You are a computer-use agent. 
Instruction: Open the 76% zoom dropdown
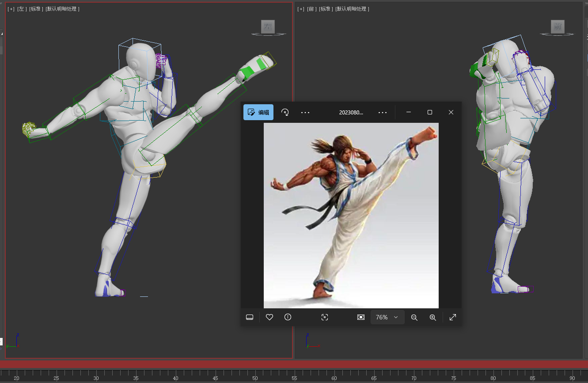tap(387, 317)
